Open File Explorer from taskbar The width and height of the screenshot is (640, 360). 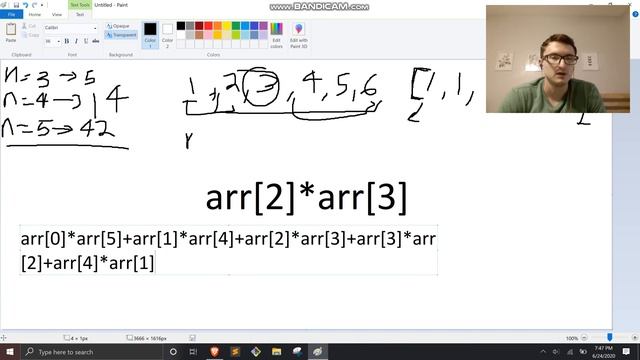276,352
